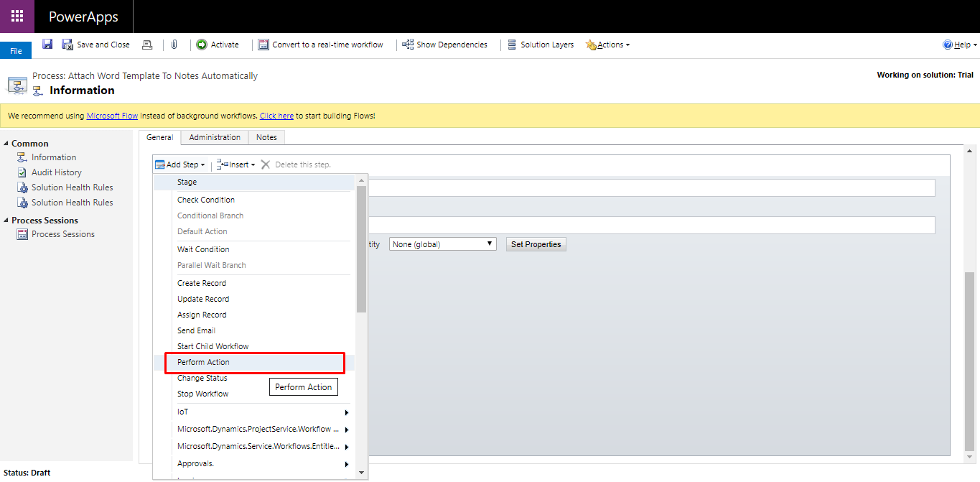Switch to the General tab
This screenshot has width=980, height=482.
click(x=159, y=137)
